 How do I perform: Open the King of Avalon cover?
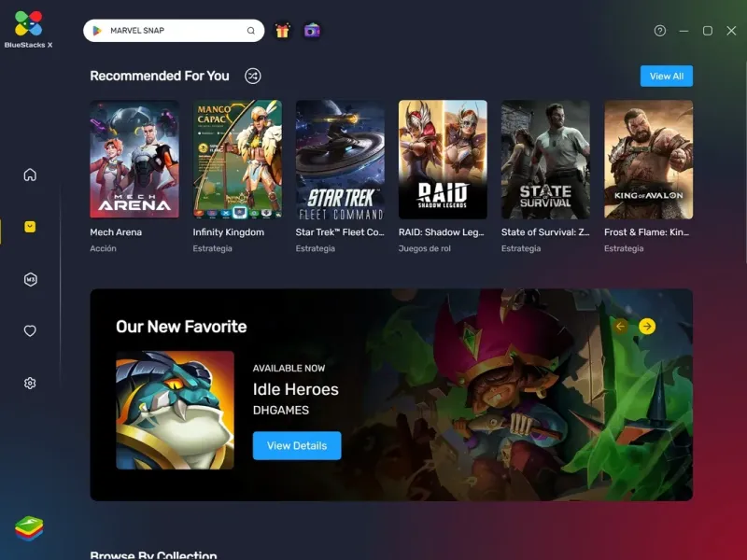648,159
